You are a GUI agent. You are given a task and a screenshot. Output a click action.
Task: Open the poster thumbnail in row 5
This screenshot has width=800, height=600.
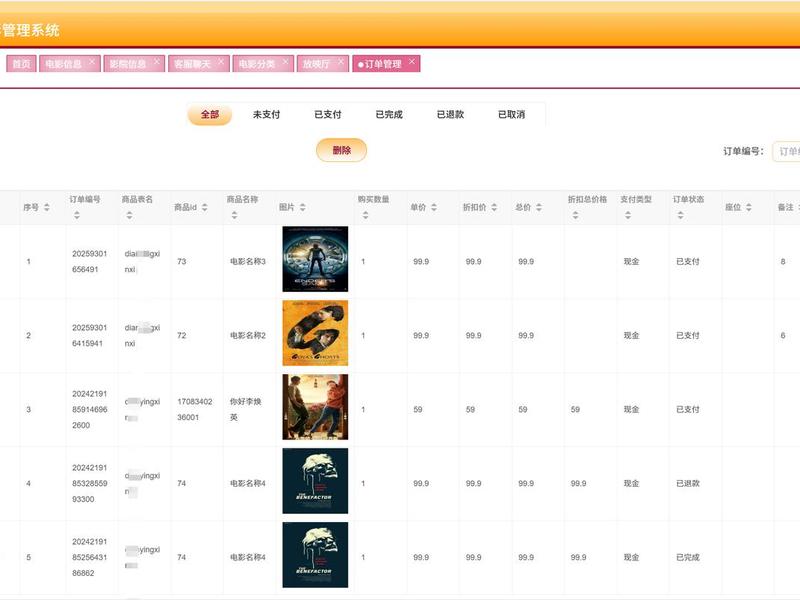click(x=315, y=555)
